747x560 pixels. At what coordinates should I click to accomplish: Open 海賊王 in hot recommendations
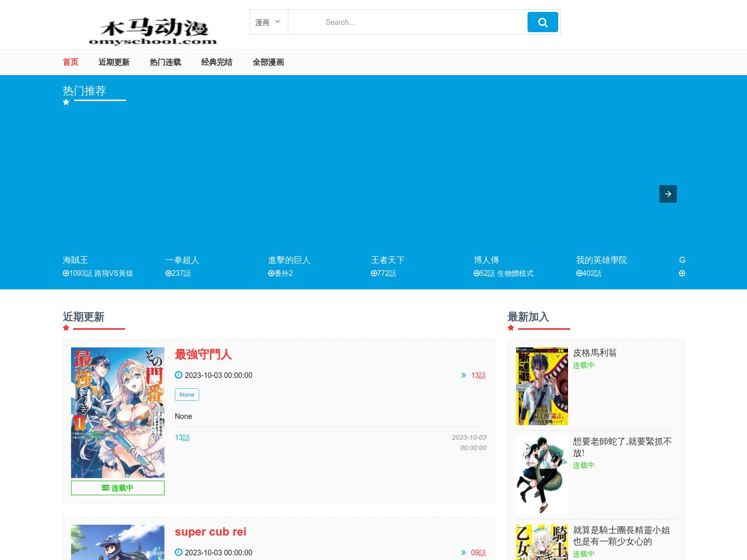click(x=76, y=260)
